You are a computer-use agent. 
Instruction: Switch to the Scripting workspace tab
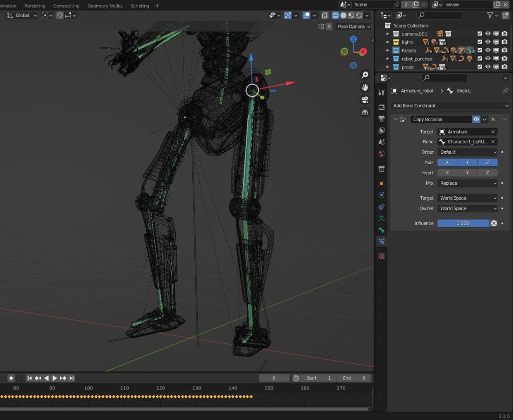[x=140, y=6]
